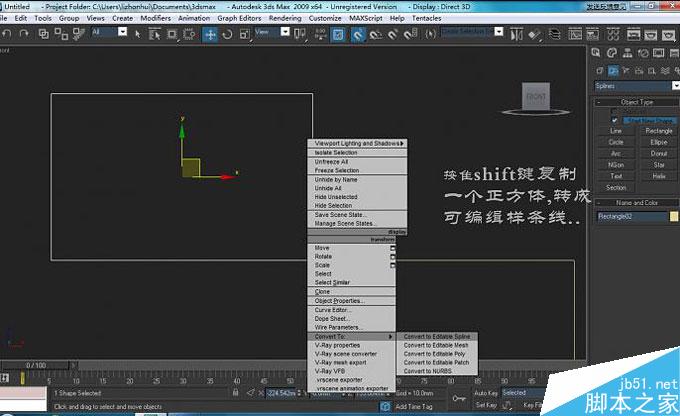The image size is (680, 416).
Task: Open the Splines category dropdown
Action: click(676, 86)
